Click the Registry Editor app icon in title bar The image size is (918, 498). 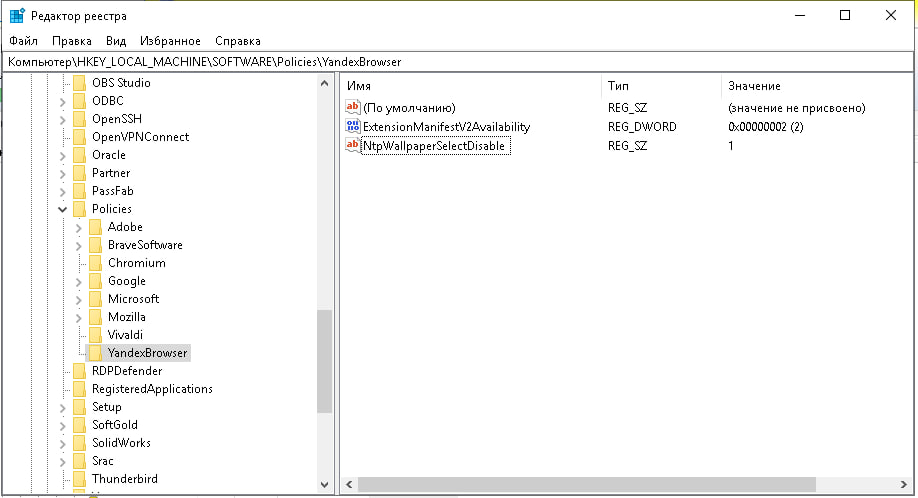tap(17, 16)
